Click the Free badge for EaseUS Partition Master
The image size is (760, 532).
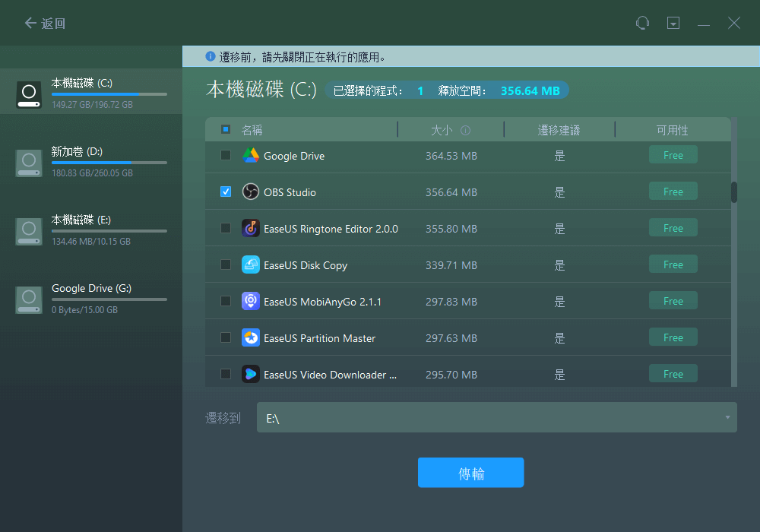pos(673,337)
